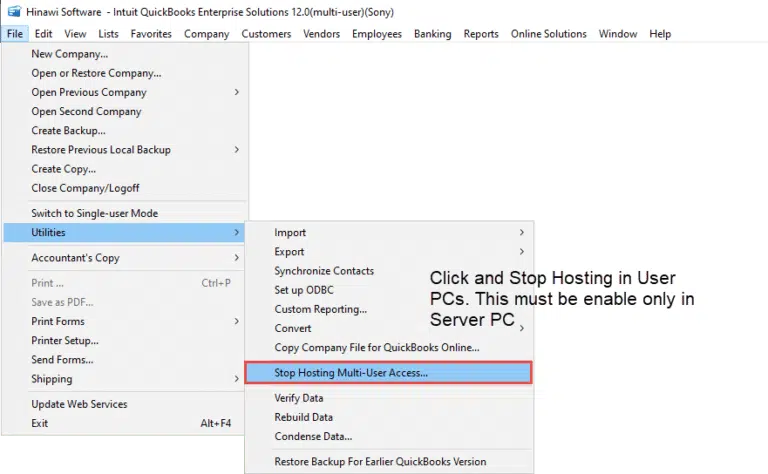Select Open Second Company
This screenshot has height=474, width=768.
124,111
